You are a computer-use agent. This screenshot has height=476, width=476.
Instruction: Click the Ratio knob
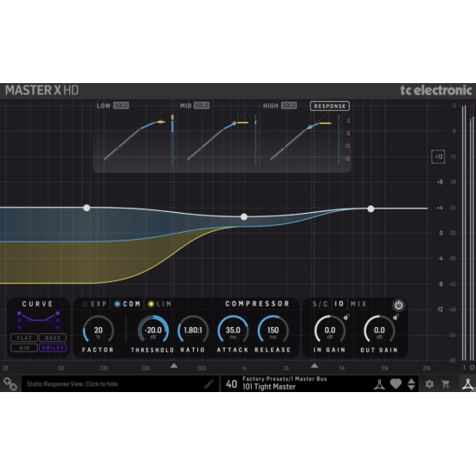tap(193, 331)
